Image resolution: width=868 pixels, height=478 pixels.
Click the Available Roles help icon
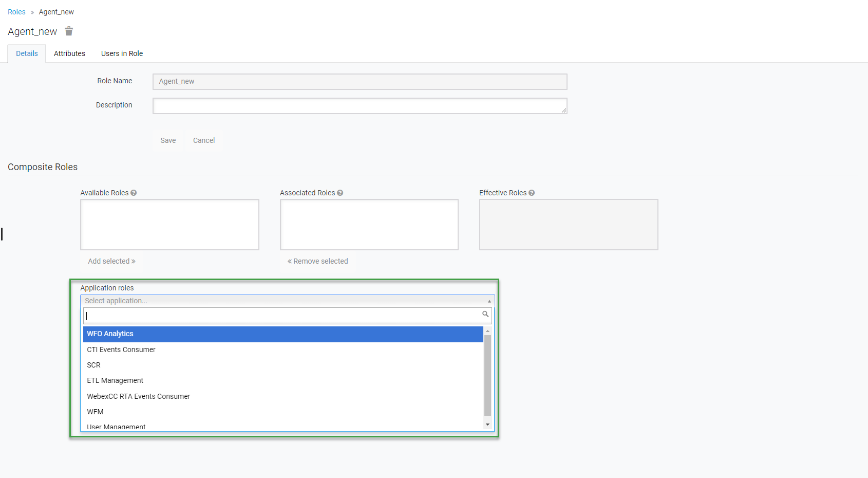134,193
